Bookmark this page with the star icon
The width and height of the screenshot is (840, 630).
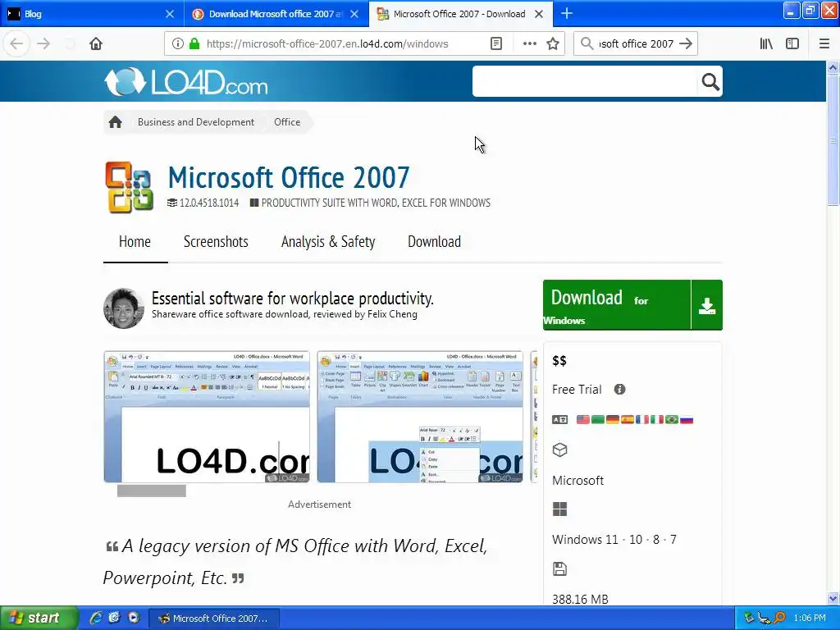pos(553,43)
